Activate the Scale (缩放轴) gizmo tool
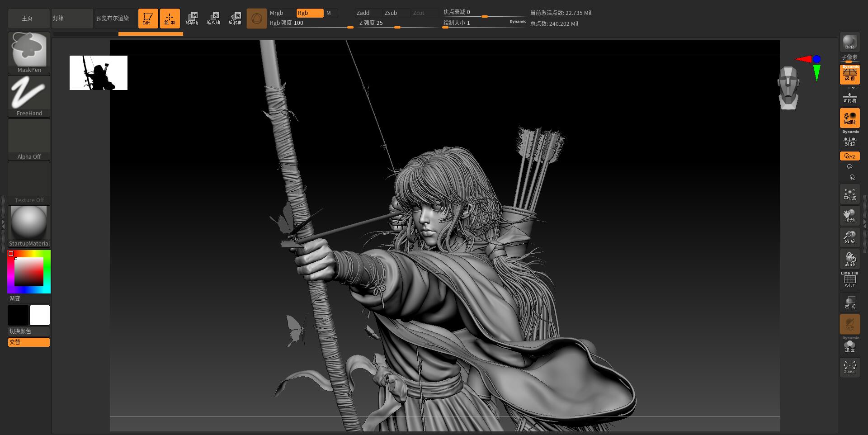The height and width of the screenshot is (435, 868). point(213,18)
